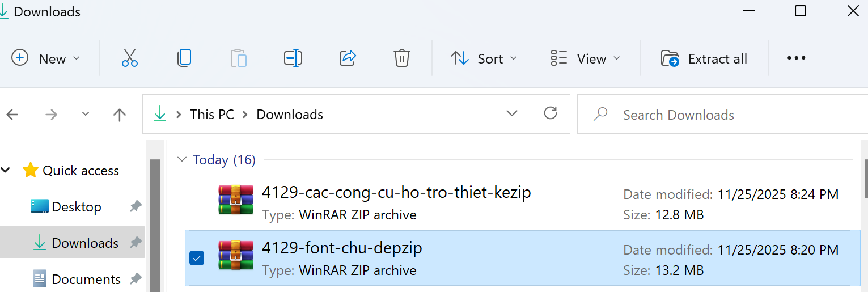Click the Cut scissors icon

(130, 58)
